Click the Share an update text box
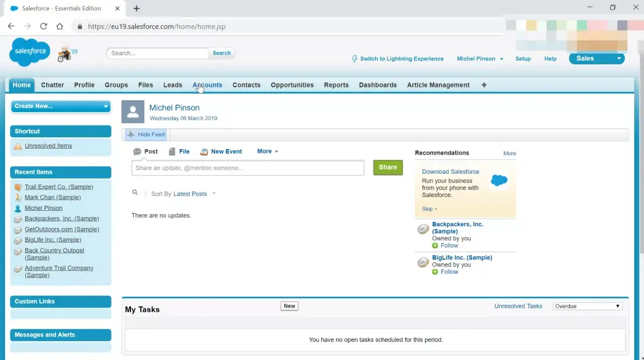This screenshot has width=644, height=360. pos(248,168)
